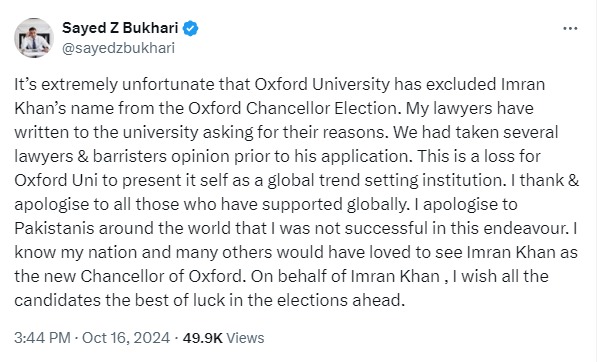
Task: Open Sayed Z Bukhari's profile picture
Action: coord(34,38)
